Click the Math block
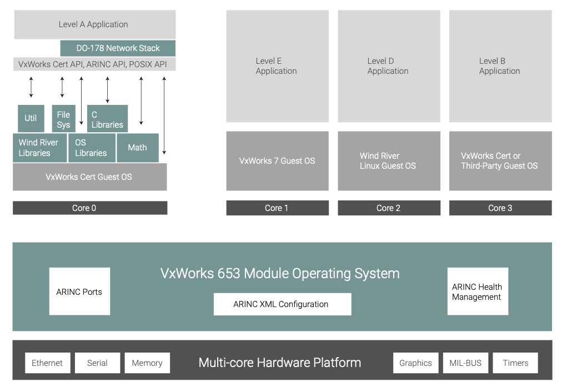This screenshot has width=572, height=392. click(138, 148)
